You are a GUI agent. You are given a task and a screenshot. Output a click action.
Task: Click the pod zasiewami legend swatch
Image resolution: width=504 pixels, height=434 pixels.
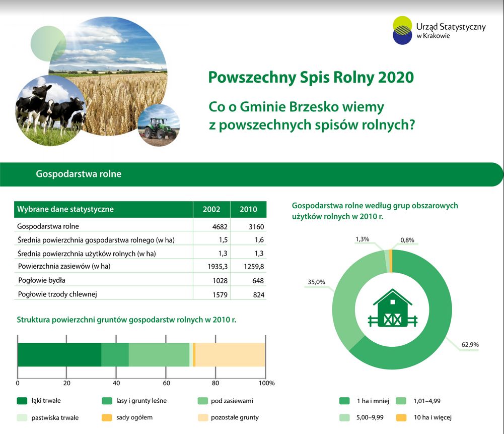click(x=203, y=401)
